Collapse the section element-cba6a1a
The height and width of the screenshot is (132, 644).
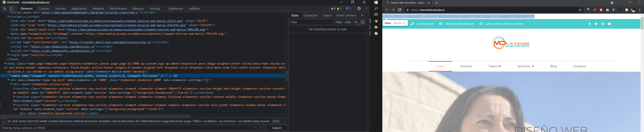tap(14, 105)
